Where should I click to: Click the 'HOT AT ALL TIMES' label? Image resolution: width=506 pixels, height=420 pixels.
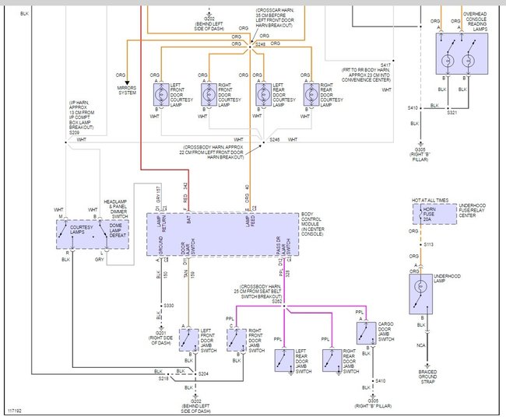click(x=430, y=200)
